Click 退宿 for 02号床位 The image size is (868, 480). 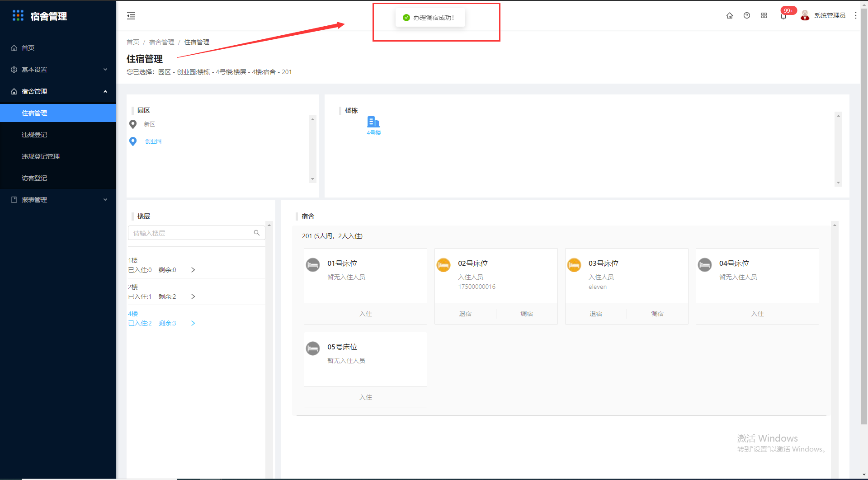(x=465, y=314)
